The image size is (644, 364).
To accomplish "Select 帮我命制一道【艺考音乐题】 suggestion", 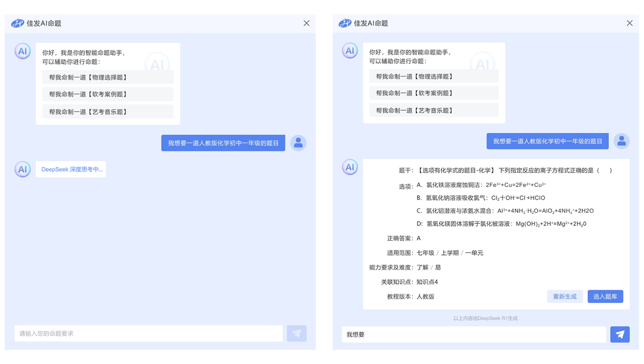I will coord(108,112).
